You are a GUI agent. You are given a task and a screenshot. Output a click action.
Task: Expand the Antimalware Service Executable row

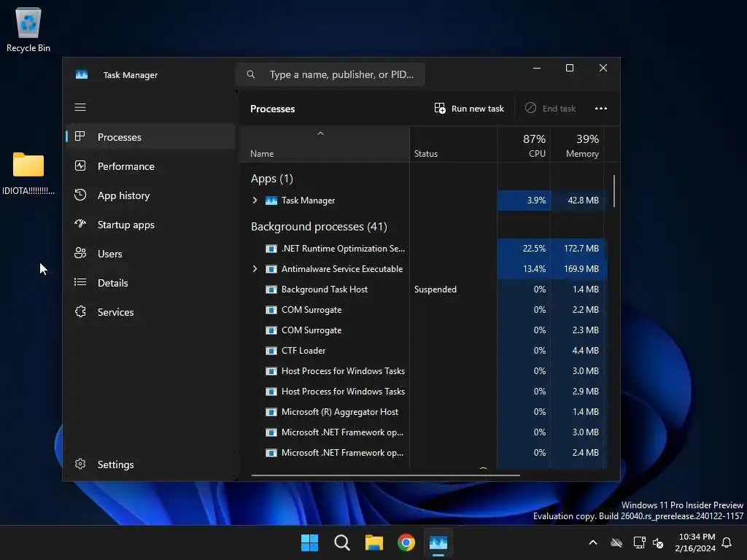pos(255,269)
